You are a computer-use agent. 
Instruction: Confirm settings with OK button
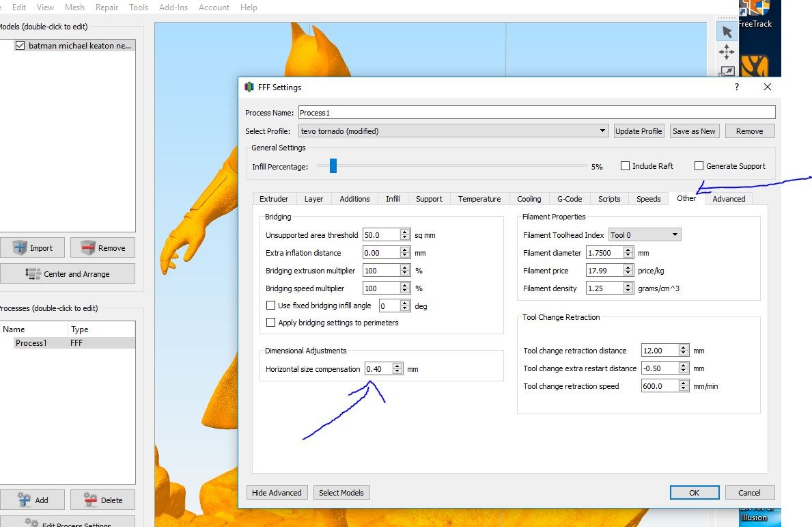click(695, 493)
